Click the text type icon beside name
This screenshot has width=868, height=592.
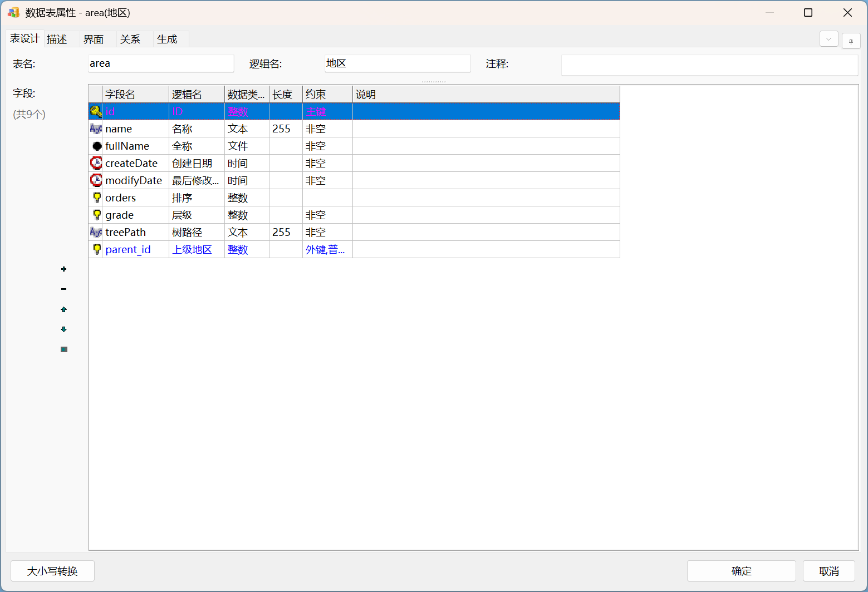click(x=96, y=129)
